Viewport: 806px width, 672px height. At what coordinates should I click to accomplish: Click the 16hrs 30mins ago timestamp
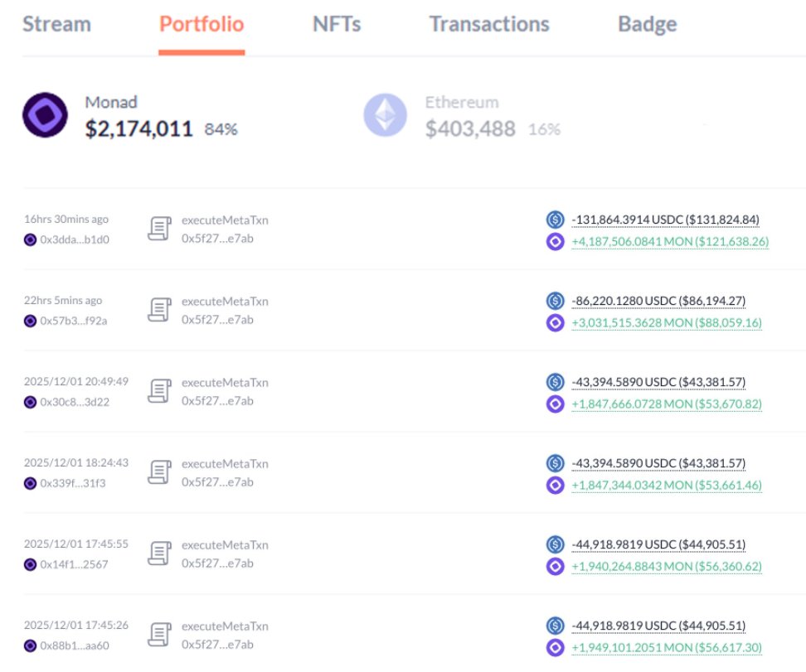[x=66, y=219]
